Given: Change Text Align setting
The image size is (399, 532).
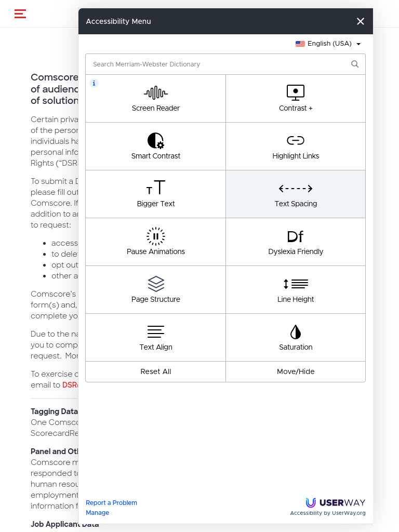Looking at the screenshot, I should 155,338.
